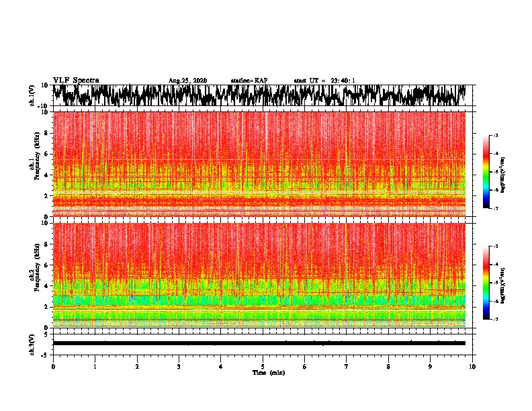Click time axis tick label "10"
The height and width of the screenshot is (411, 532).
(472, 367)
